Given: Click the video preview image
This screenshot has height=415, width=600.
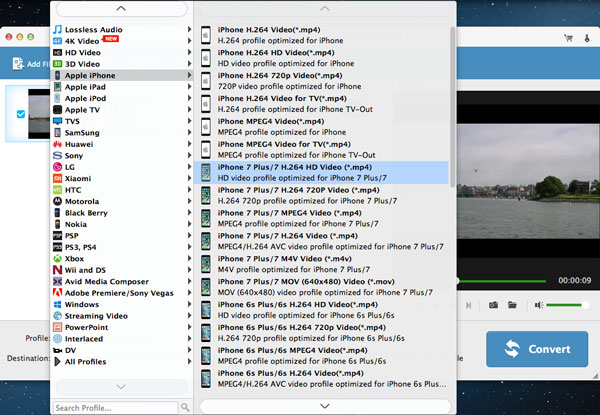Looking at the screenshot, I should 528,181.
